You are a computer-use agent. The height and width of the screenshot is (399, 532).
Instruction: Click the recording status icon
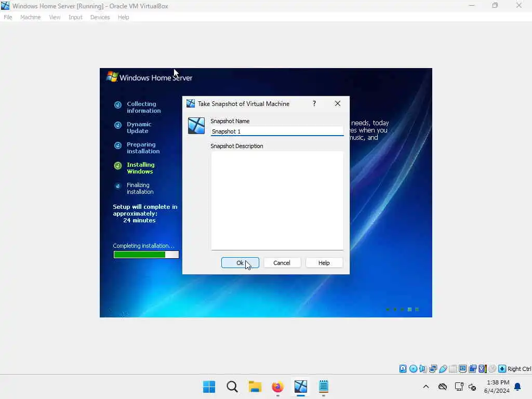coord(472,369)
